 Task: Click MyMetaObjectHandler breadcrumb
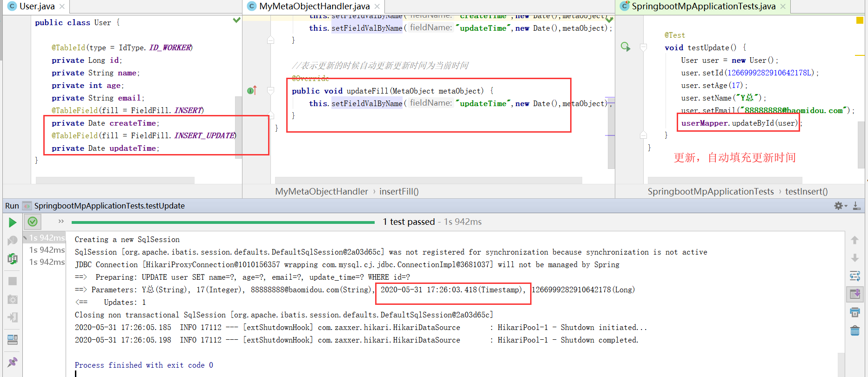(x=322, y=191)
